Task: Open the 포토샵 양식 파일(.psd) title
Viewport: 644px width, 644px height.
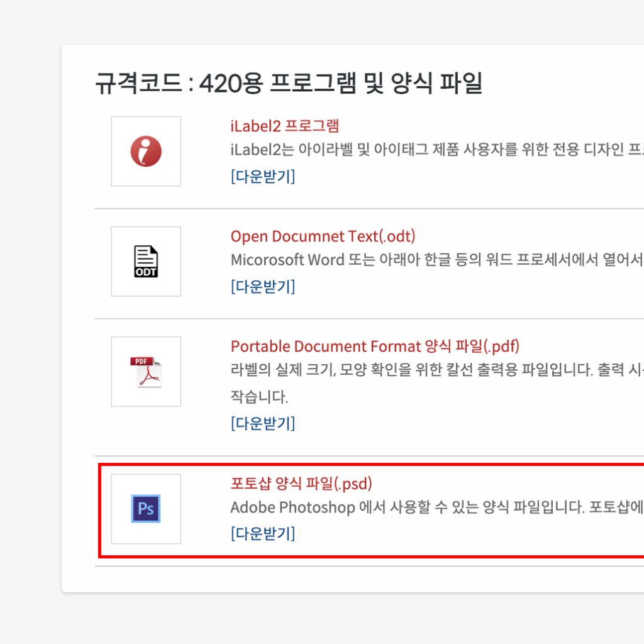Action: (301, 484)
